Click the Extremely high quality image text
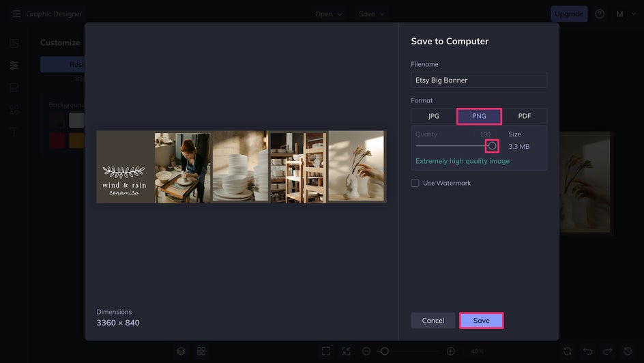This screenshot has height=363, width=644. pyautogui.click(x=463, y=161)
